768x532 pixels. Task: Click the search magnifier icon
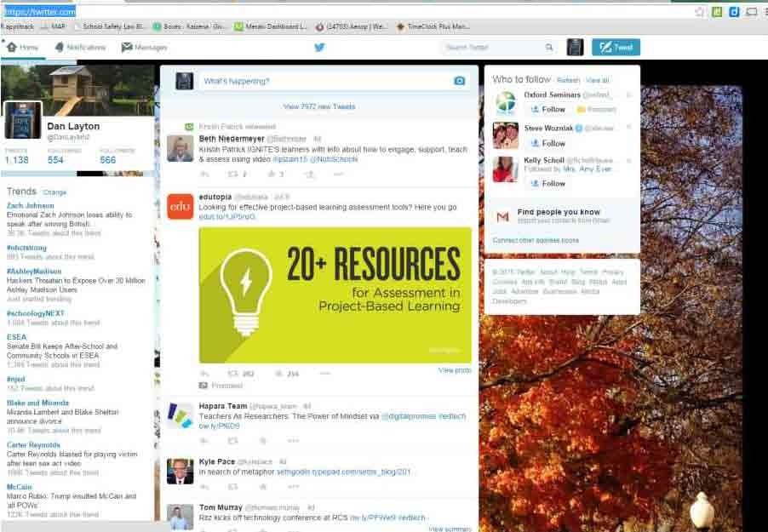(549, 48)
